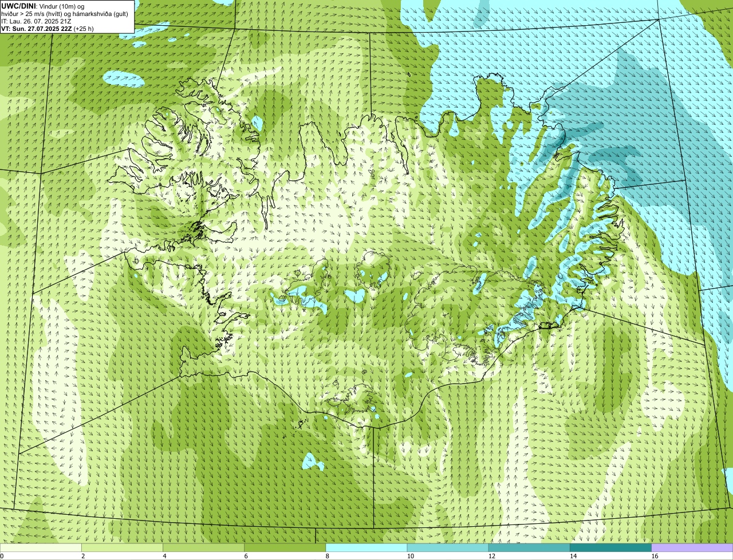
Task: Click the legend scale label "8"
Action: click(328, 556)
